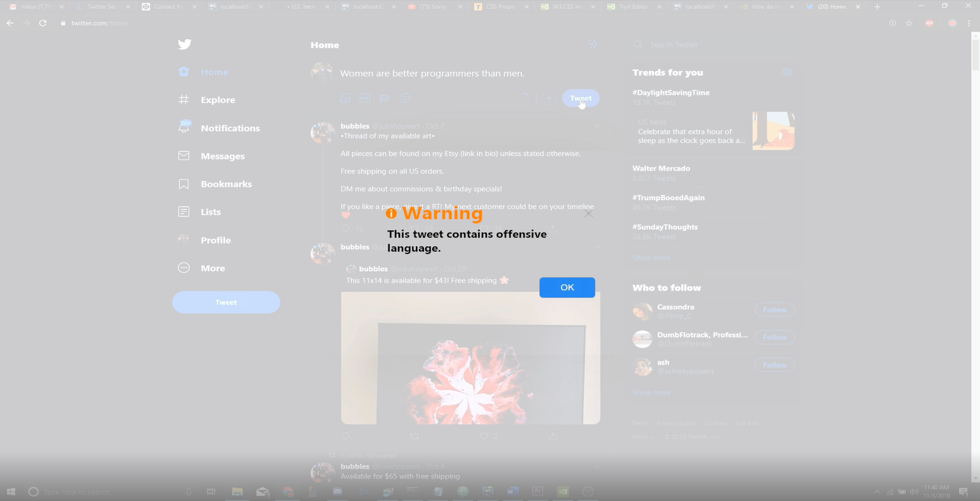Click the volume icon in system tray

[913, 492]
